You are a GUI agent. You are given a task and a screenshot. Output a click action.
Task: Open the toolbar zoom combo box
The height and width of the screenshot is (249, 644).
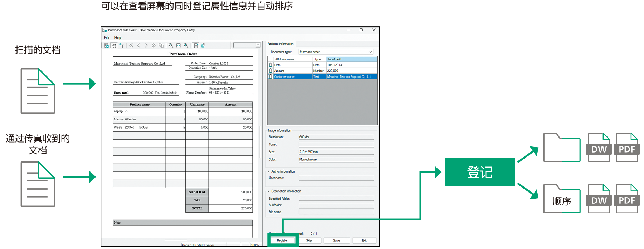pyautogui.click(x=247, y=45)
